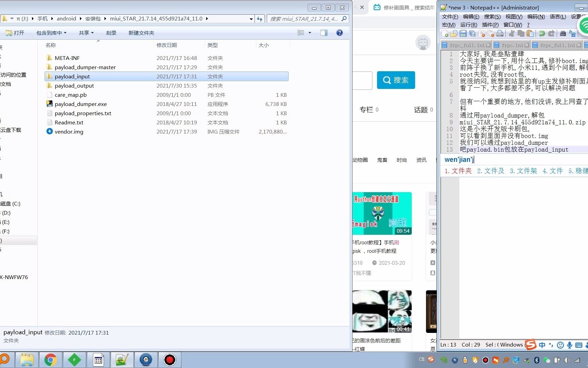
Task: Open the 共享 dropdown menu
Action: pos(86,33)
